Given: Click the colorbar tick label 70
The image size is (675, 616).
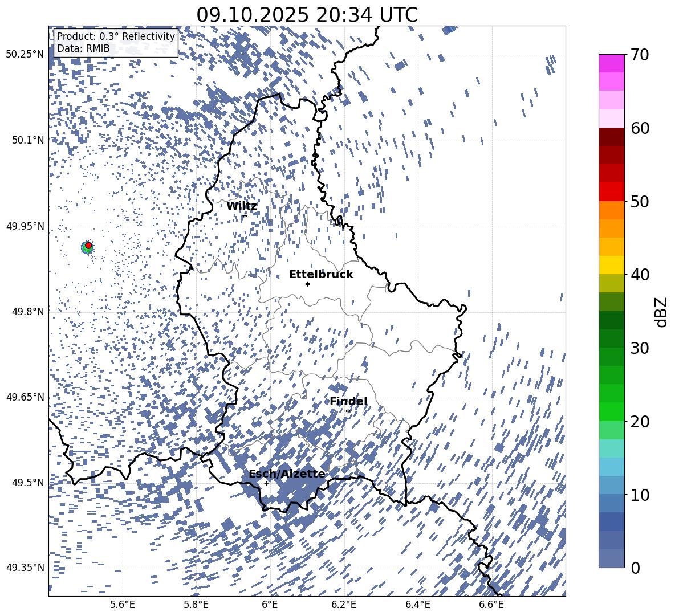Looking at the screenshot, I should (640, 55).
